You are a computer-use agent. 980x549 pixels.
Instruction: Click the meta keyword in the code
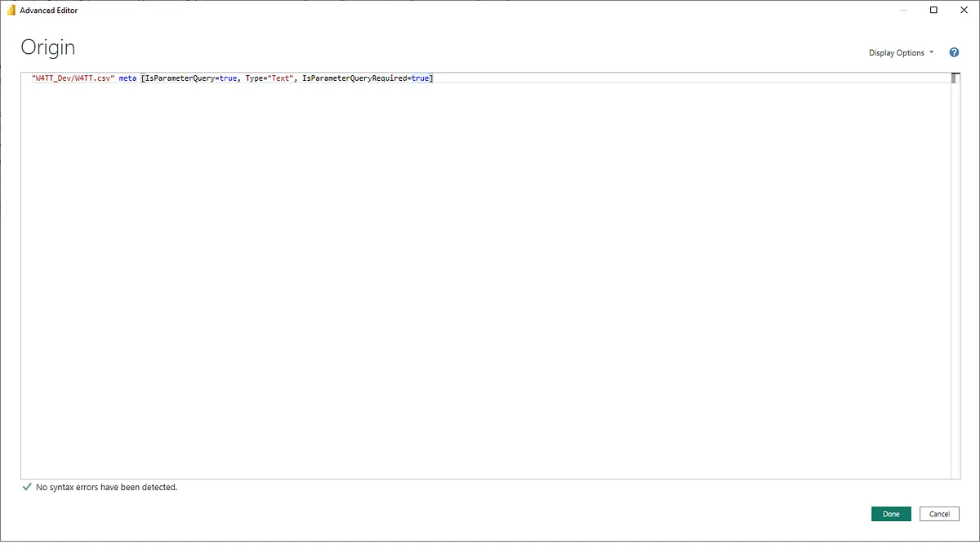pos(127,78)
